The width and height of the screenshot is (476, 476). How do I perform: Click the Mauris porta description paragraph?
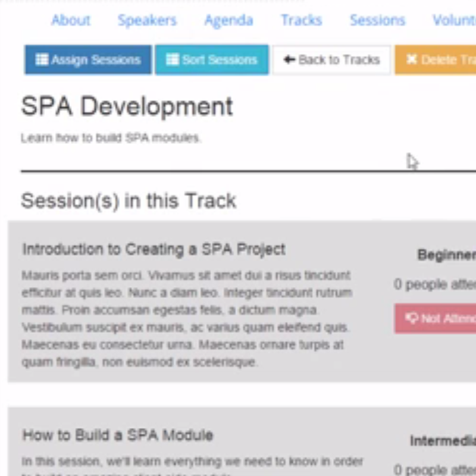(x=186, y=318)
